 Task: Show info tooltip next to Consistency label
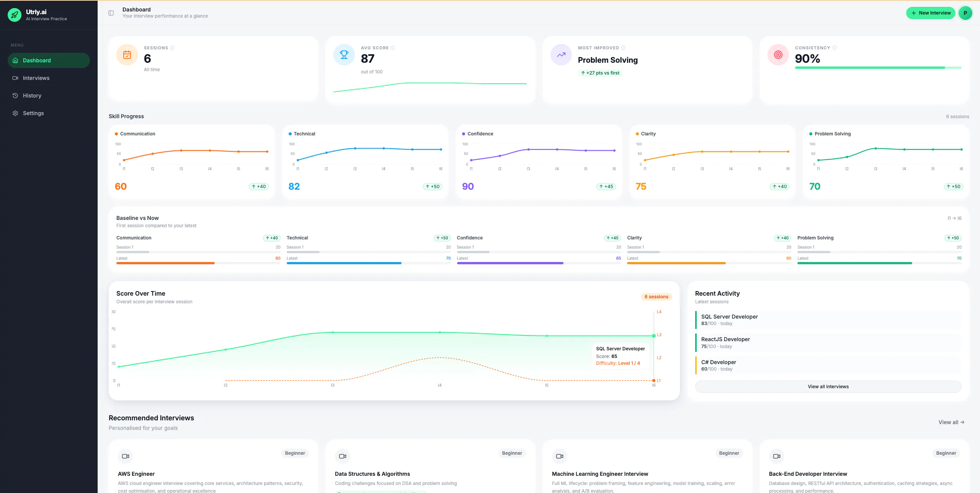835,48
